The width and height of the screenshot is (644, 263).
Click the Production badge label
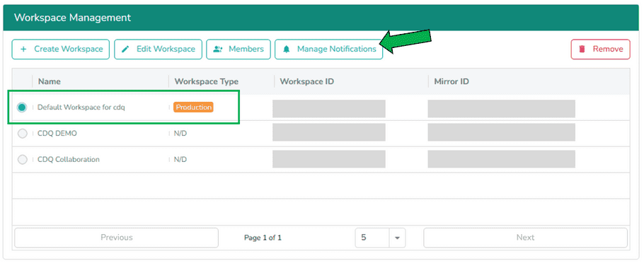point(193,107)
